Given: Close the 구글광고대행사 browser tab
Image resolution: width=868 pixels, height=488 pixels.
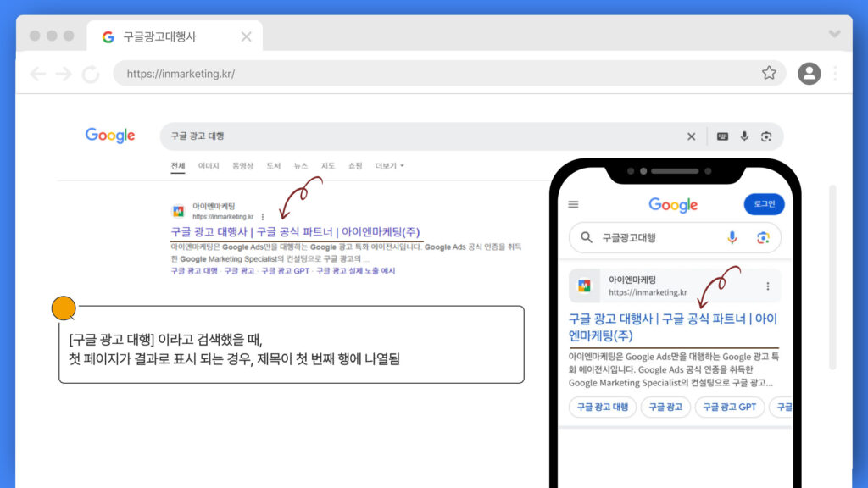Looking at the screenshot, I should (247, 36).
